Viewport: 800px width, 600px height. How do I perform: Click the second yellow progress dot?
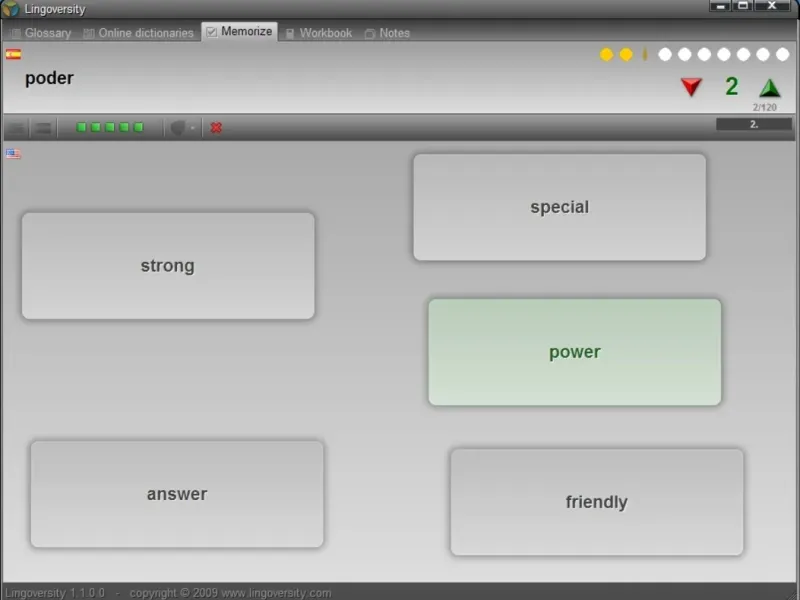point(626,55)
